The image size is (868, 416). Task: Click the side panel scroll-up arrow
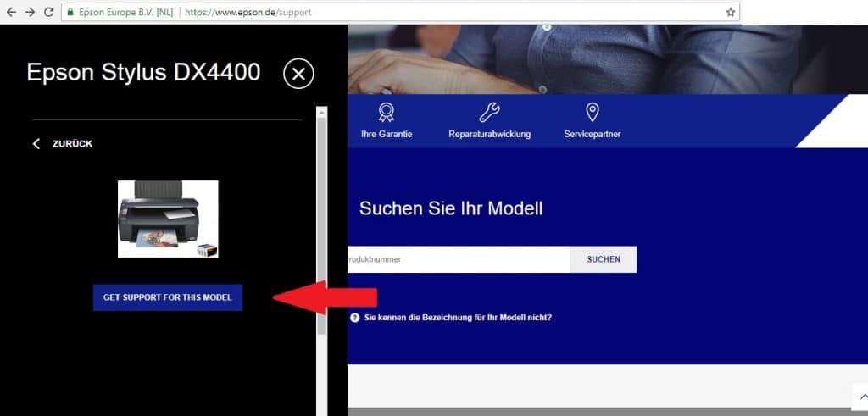click(x=321, y=112)
